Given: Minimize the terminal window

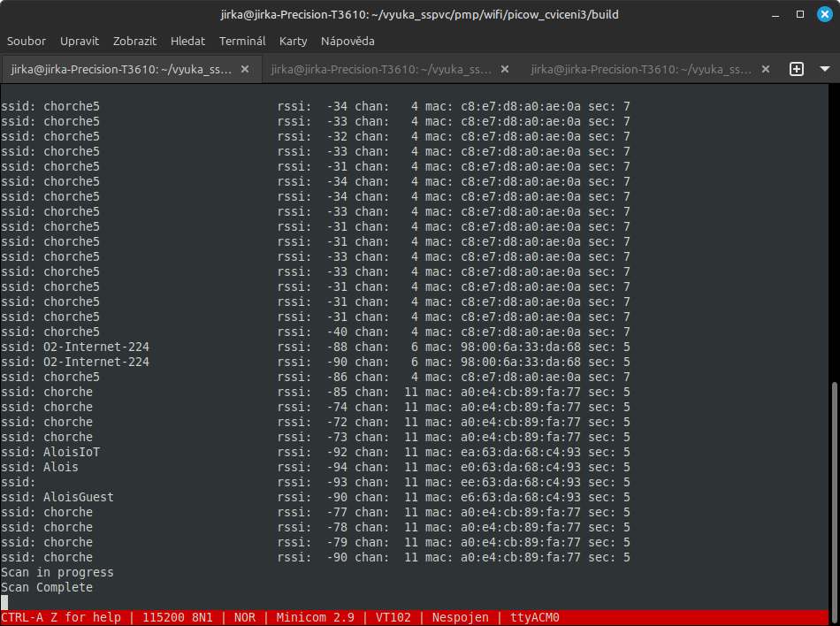Looking at the screenshot, I should click(x=775, y=14).
